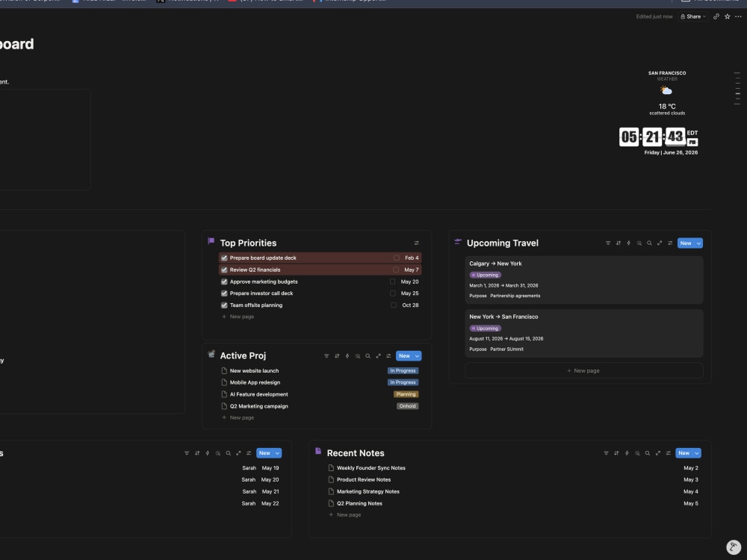This screenshot has width=747, height=560.
Task: Click New button in Active Proj
Action: (x=404, y=356)
